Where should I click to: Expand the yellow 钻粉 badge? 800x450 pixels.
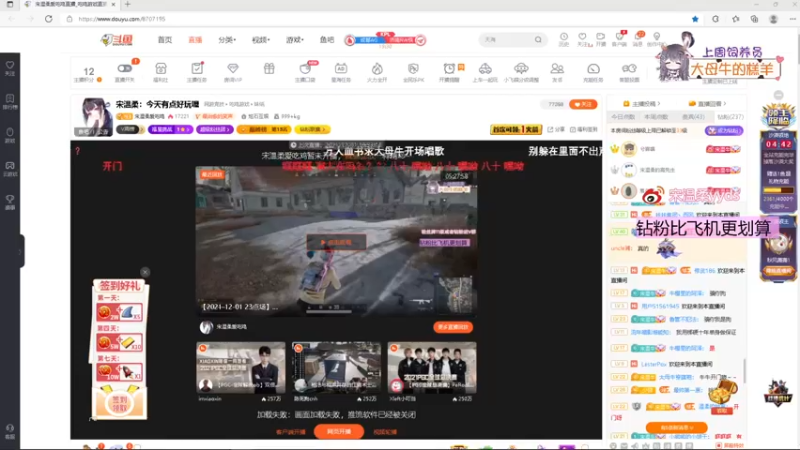(x=312, y=130)
